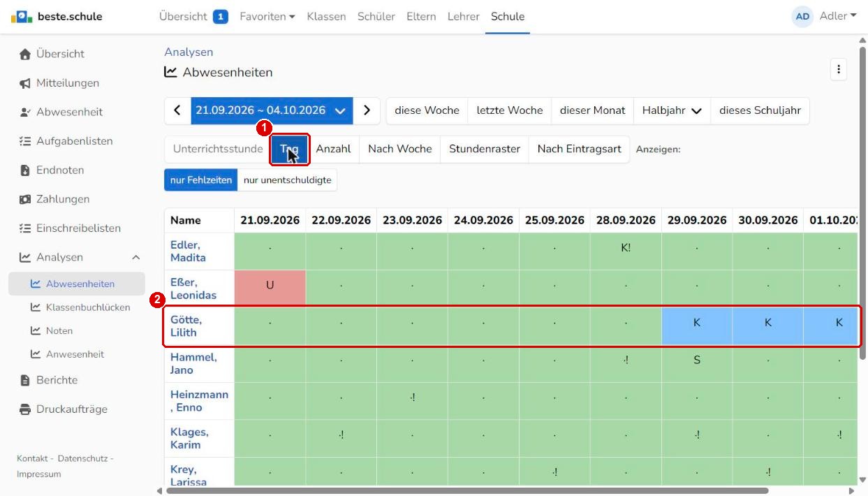Select the diese Woche range button
This screenshot has width=868, height=496.
click(427, 110)
